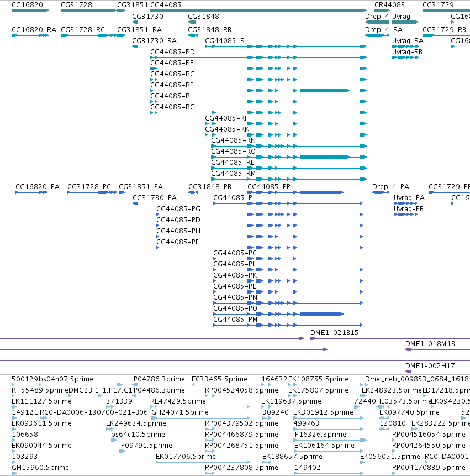
Task: Select transcript label CG44085-RN
Action: pyautogui.click(x=233, y=140)
